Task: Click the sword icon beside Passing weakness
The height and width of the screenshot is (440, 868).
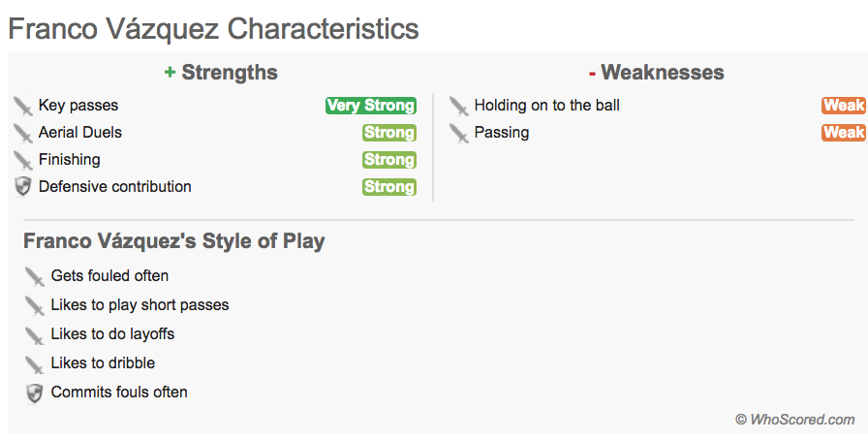Action: coord(459,133)
